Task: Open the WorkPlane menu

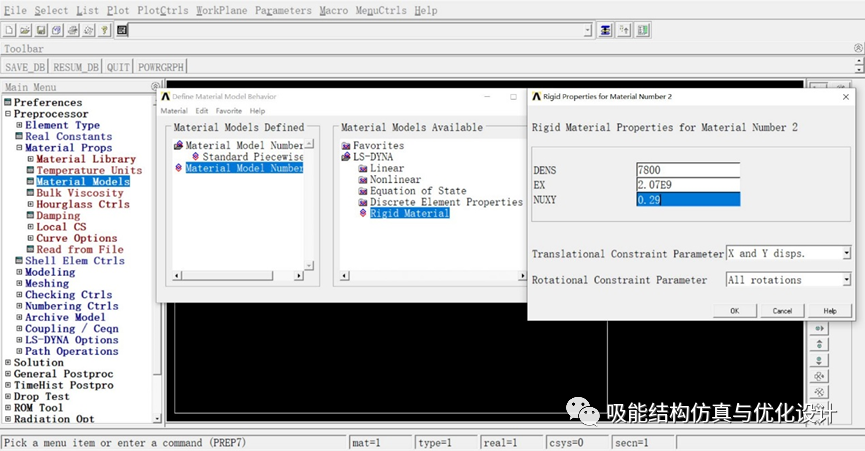Action: pos(221,10)
